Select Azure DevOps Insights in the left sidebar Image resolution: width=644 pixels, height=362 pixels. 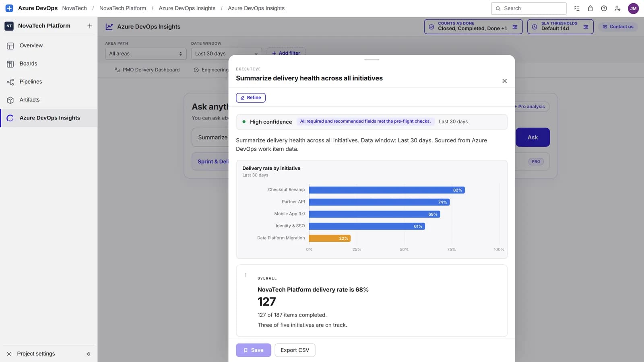point(49,118)
